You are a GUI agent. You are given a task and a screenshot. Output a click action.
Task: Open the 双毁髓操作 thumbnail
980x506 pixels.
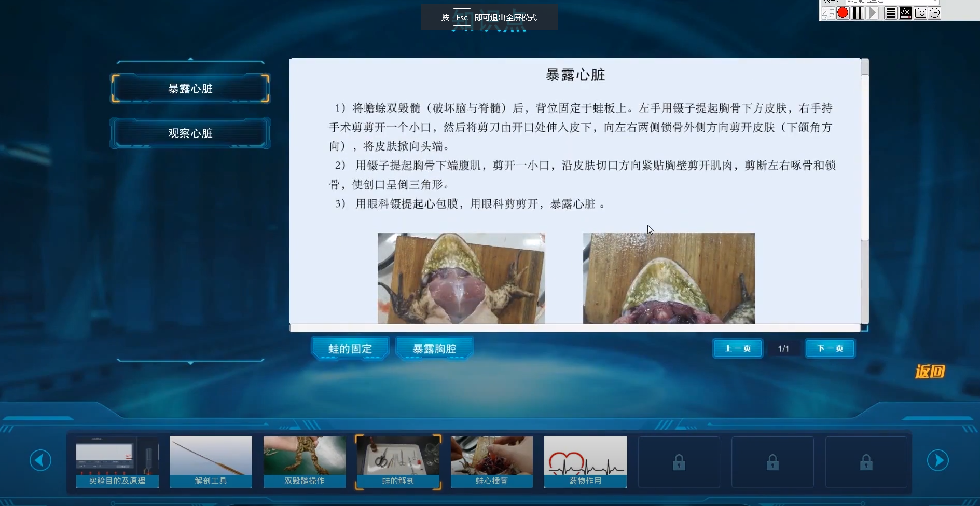(x=305, y=462)
